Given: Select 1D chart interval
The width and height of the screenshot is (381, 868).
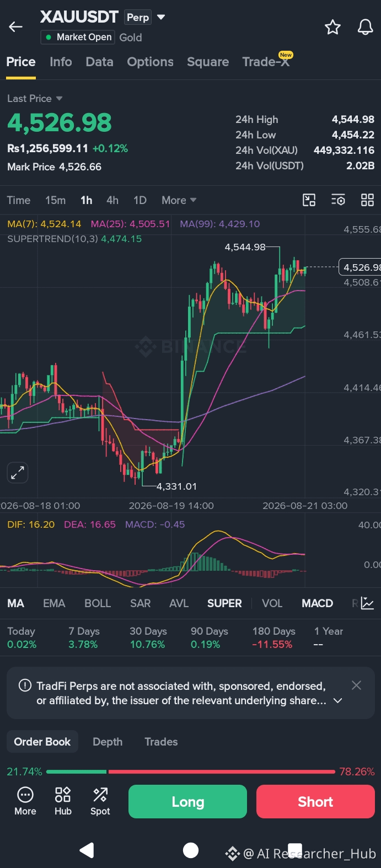Looking at the screenshot, I should click(140, 200).
